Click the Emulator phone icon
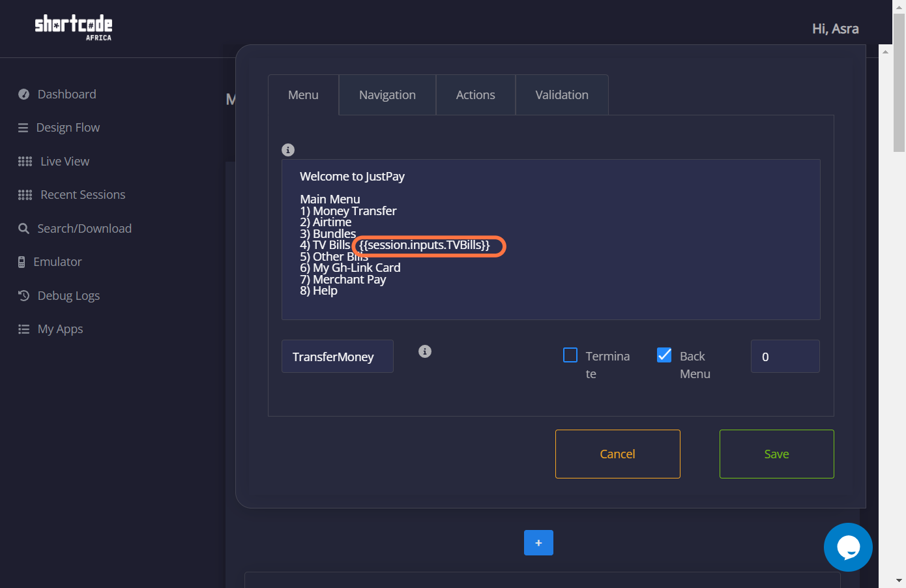 pos(22,262)
